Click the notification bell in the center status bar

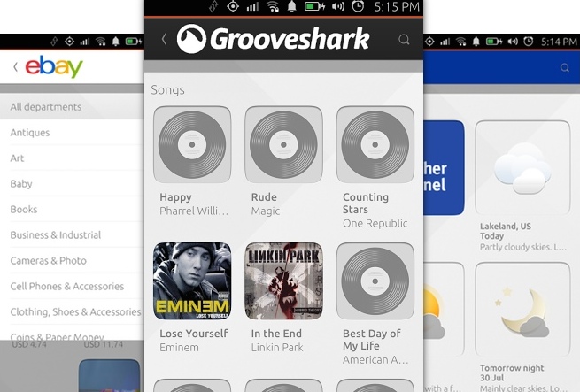(x=292, y=7)
